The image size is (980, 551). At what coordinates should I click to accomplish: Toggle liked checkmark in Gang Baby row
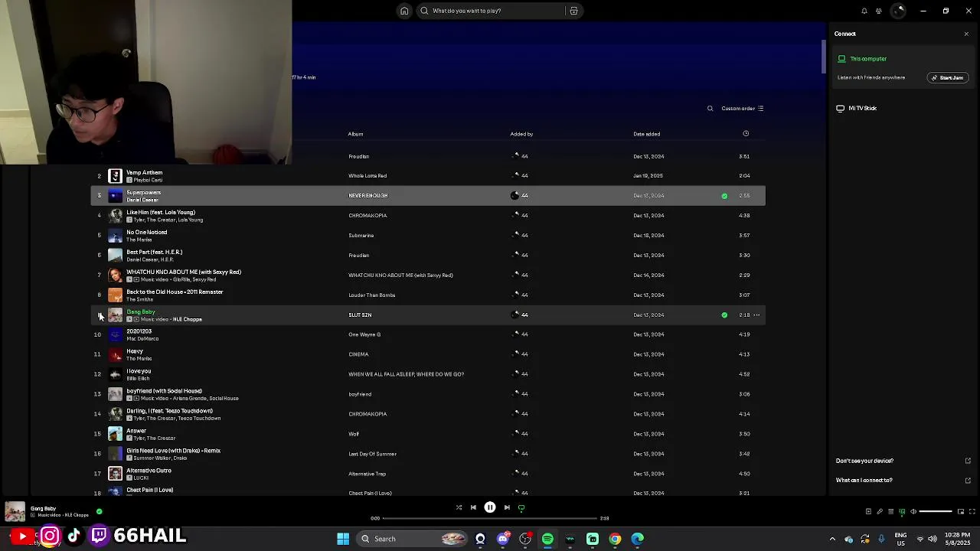pyautogui.click(x=724, y=315)
